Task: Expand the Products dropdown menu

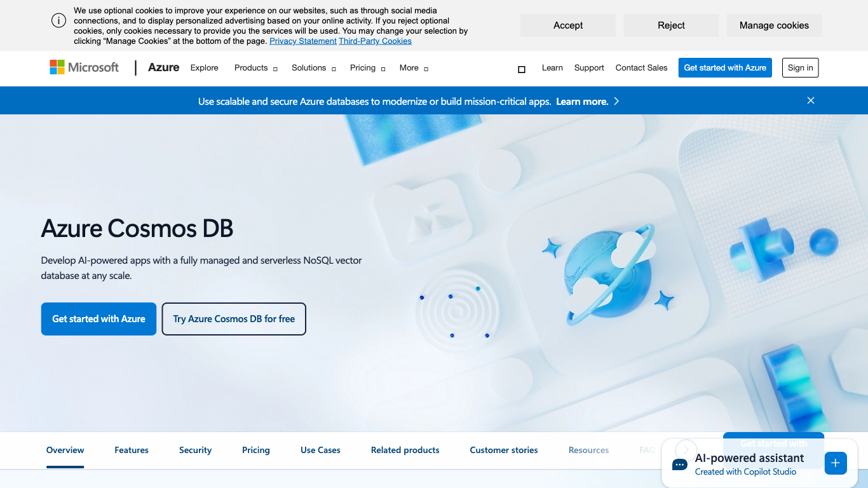Action: [255, 68]
